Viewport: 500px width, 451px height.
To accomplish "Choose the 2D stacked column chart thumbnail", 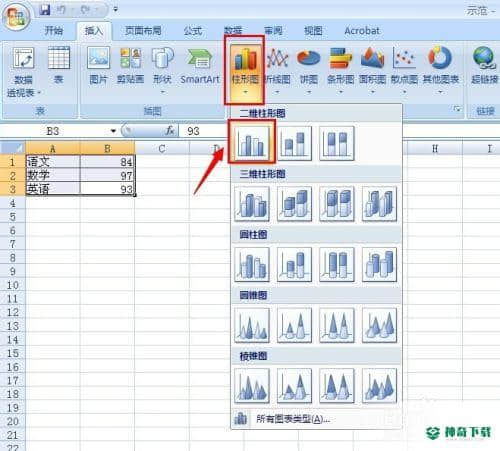I will click(x=294, y=143).
